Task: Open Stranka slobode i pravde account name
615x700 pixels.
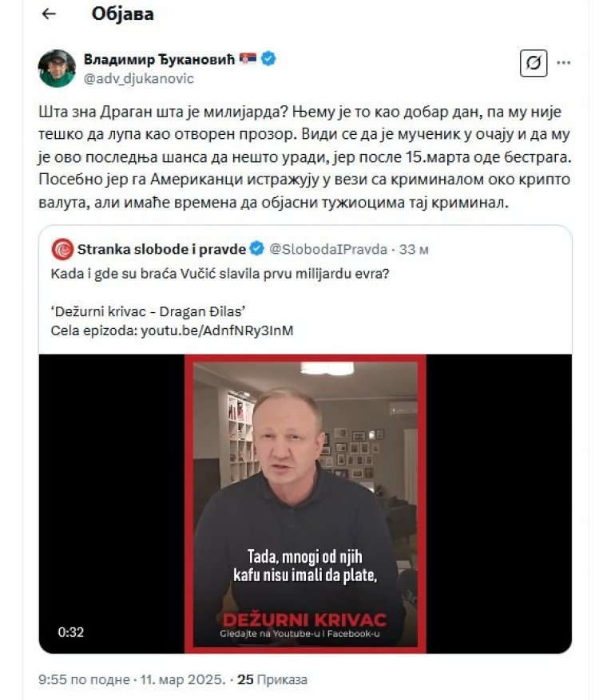Action: 161,249
